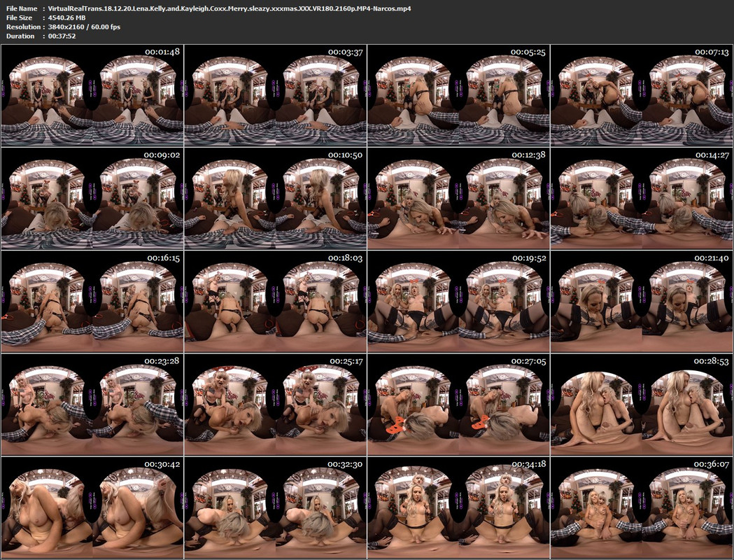This screenshot has width=734, height=560.
Task: Click the thumbnail with timestamp 00:12:38
Action: 459,199
